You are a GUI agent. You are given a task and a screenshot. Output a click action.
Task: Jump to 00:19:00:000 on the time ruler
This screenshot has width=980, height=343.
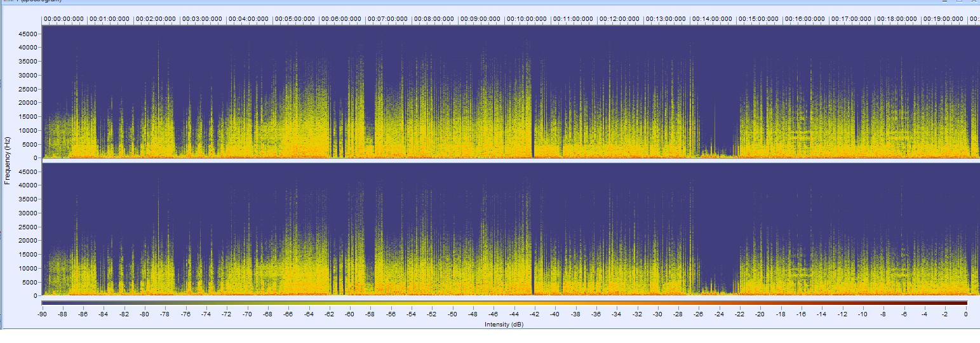click(944, 19)
